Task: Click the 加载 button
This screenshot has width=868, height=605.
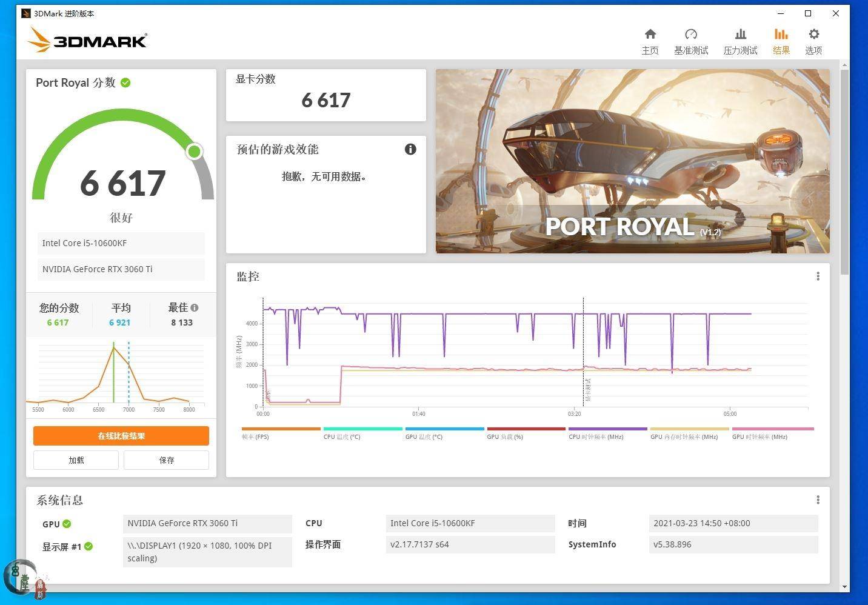Action: tap(76, 460)
